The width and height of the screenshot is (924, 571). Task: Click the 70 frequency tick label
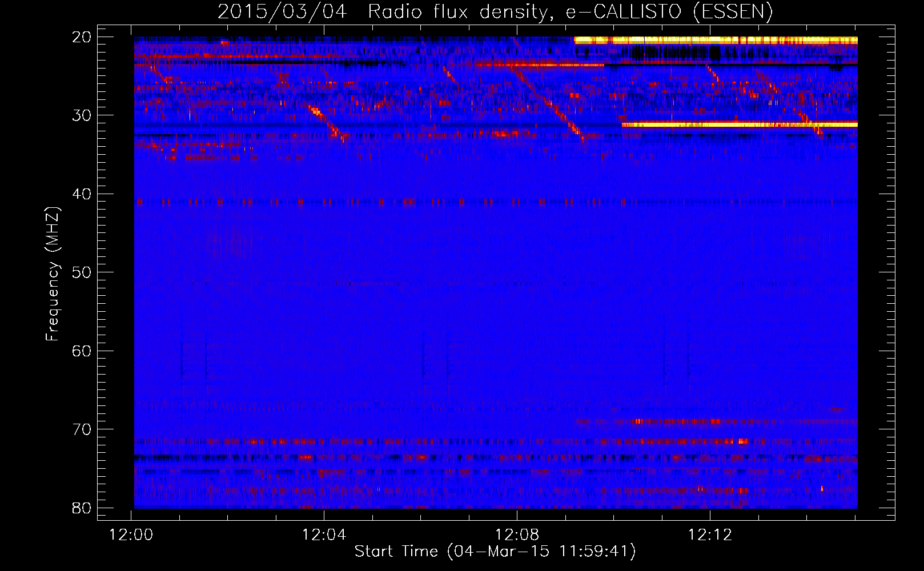tap(82, 429)
